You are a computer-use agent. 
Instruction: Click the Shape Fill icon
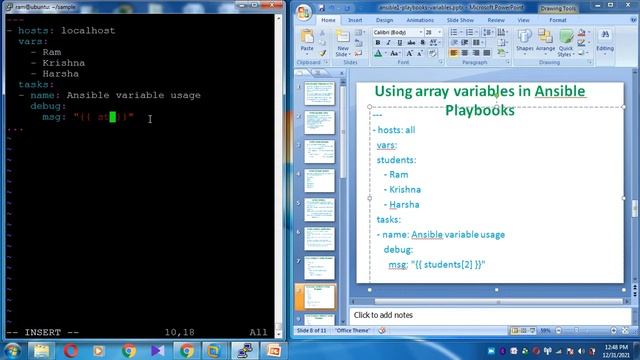pyautogui.click(x=583, y=33)
